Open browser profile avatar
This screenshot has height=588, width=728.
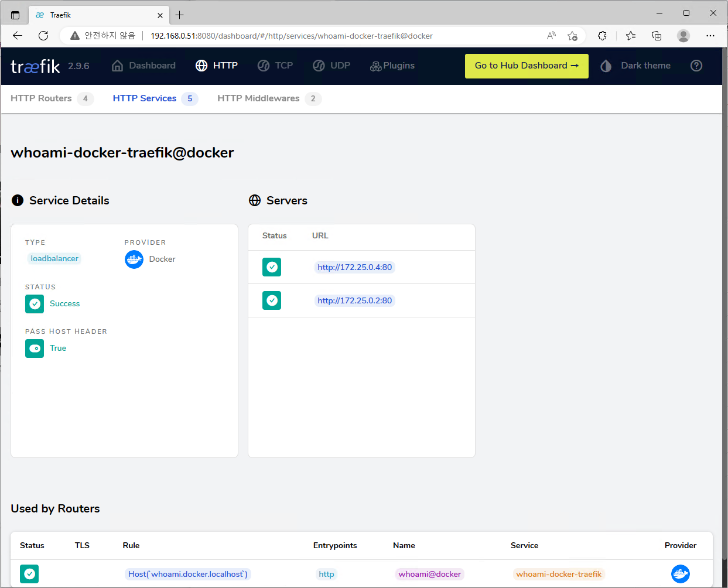pyautogui.click(x=683, y=36)
